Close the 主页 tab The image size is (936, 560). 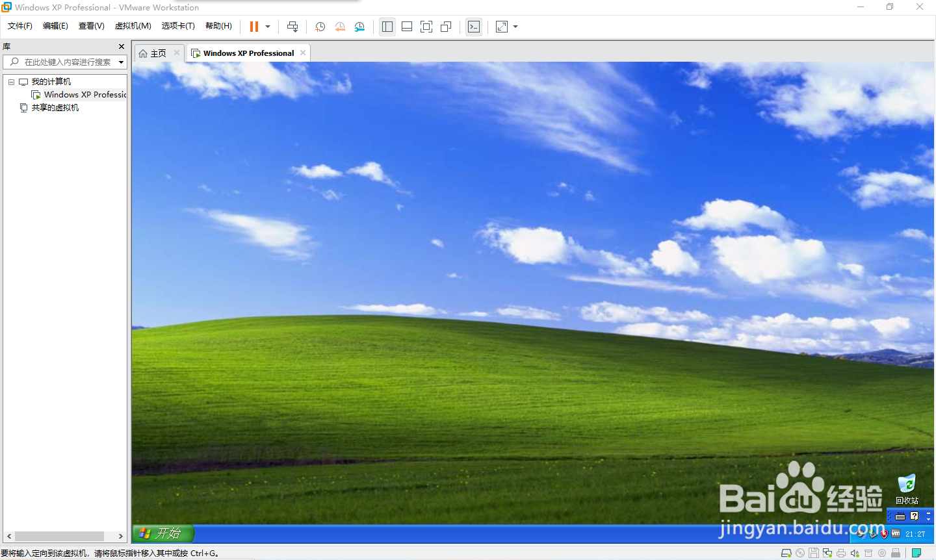177,53
